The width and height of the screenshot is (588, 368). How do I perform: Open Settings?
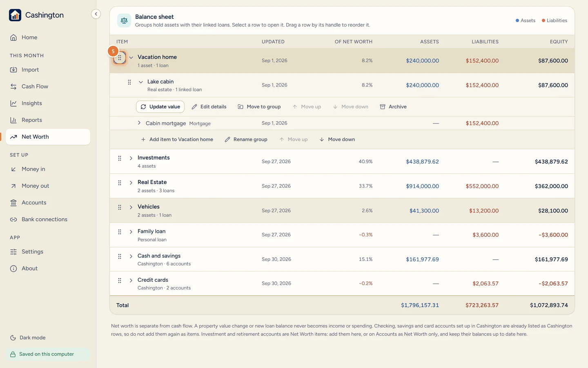48,251
